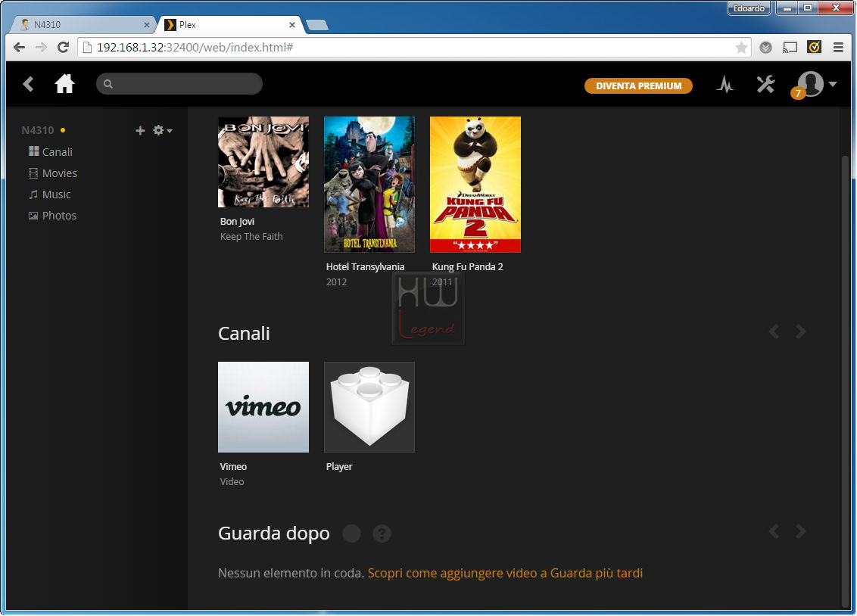Screen dimensions: 857x616
Task: Click the N4310 server name
Action: coord(38,130)
